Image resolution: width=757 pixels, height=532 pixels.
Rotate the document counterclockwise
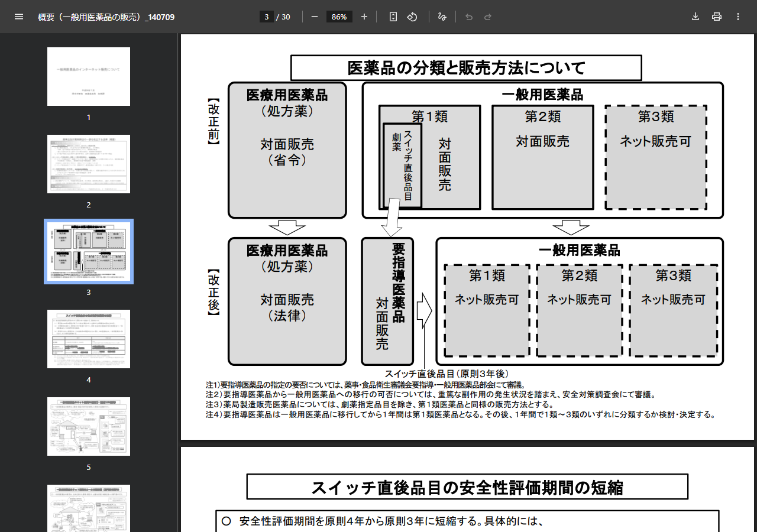pyautogui.click(x=412, y=17)
